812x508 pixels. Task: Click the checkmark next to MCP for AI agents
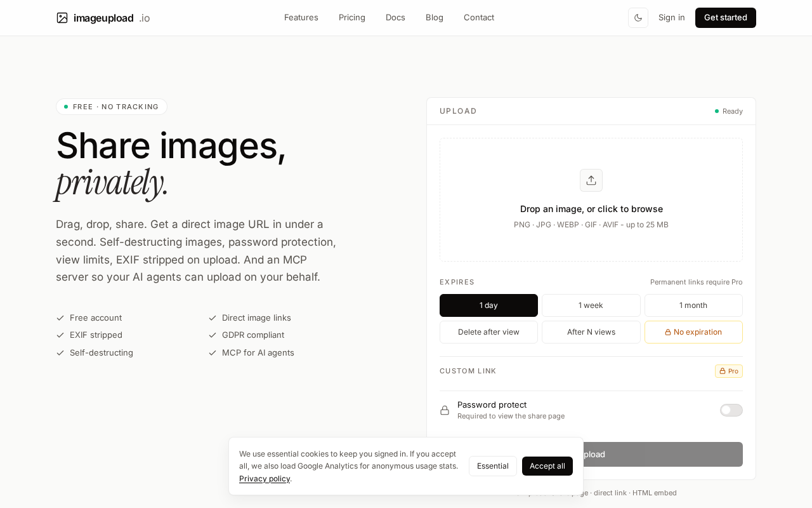click(x=213, y=352)
